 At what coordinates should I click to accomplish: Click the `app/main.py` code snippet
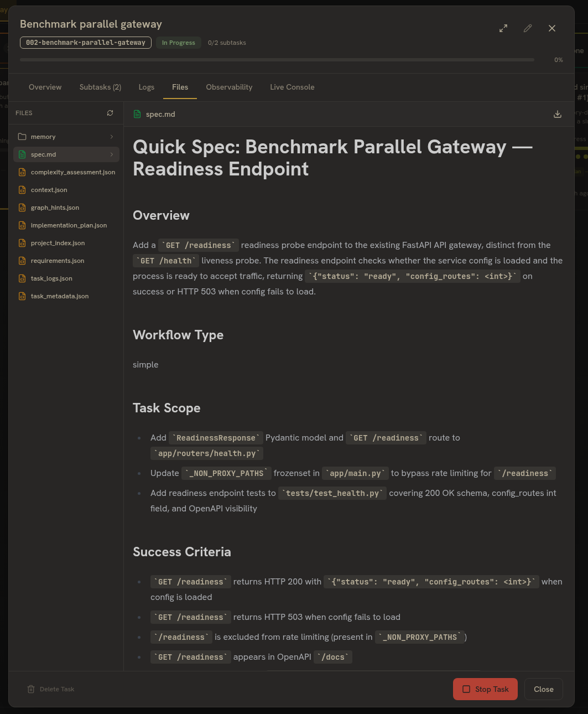pyautogui.click(x=355, y=473)
